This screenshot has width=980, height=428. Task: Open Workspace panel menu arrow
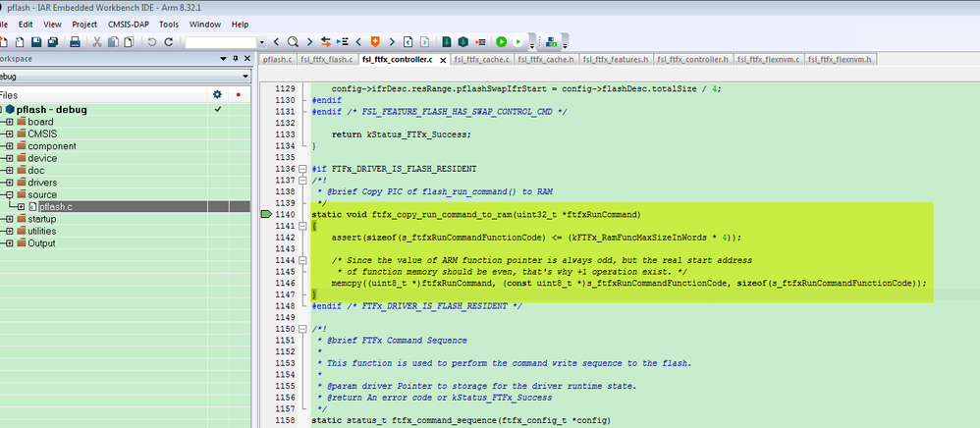pyautogui.click(x=224, y=59)
